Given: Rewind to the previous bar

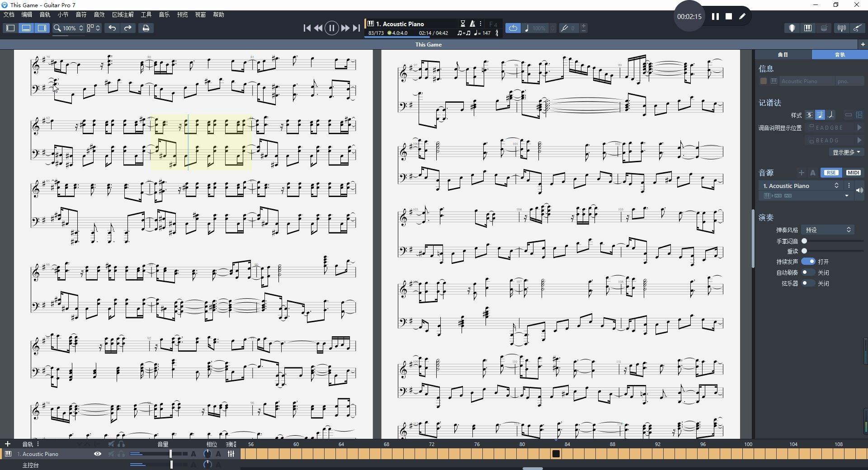Looking at the screenshot, I should click(x=318, y=28).
